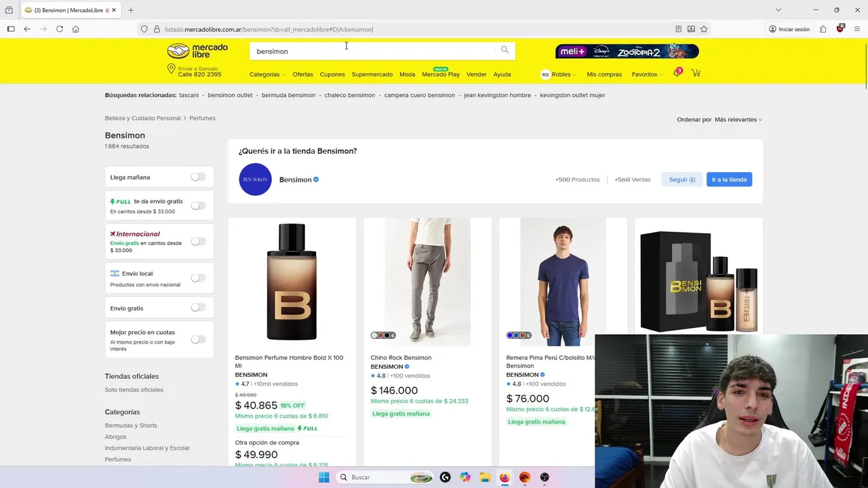Click the Firefox back arrow
Image resolution: width=868 pixels, height=488 pixels.
(27, 29)
